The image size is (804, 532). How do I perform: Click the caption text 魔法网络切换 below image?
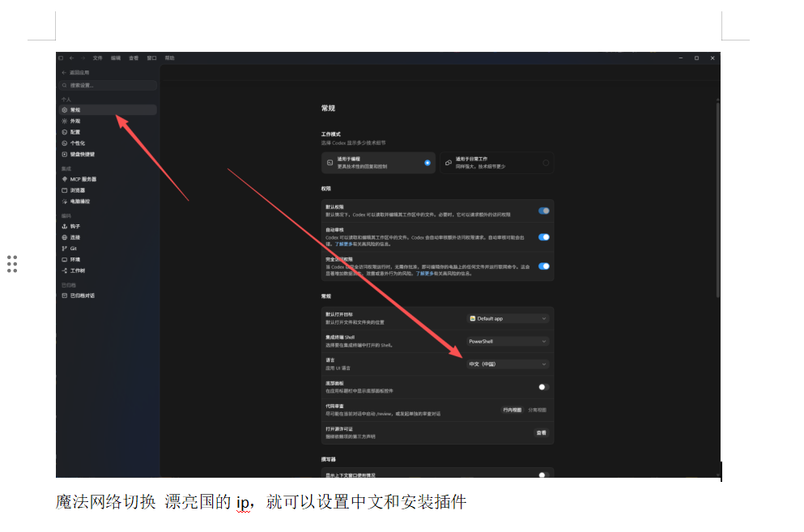pos(105,502)
